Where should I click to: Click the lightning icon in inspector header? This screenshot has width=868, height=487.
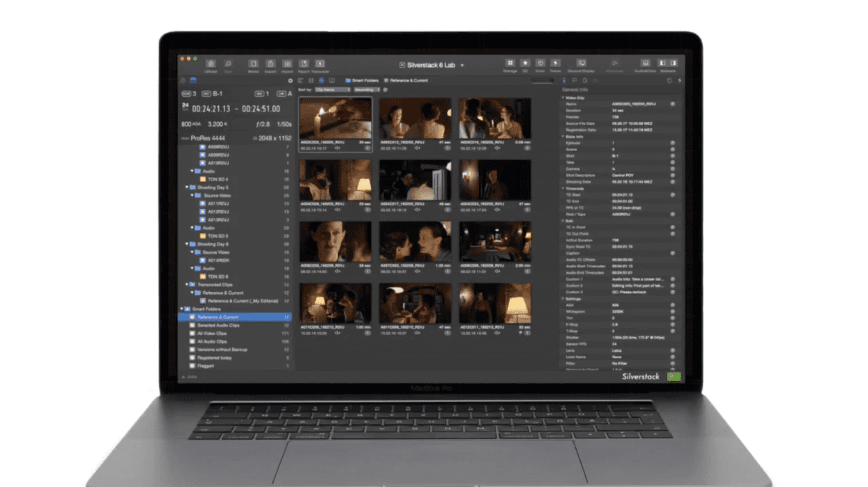coord(679,81)
